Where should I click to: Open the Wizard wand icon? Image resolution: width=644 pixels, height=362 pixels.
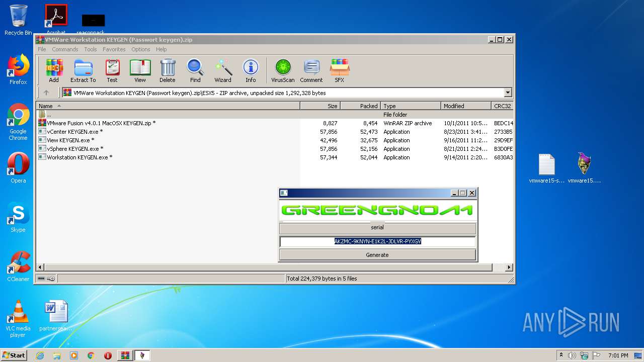[x=223, y=70]
